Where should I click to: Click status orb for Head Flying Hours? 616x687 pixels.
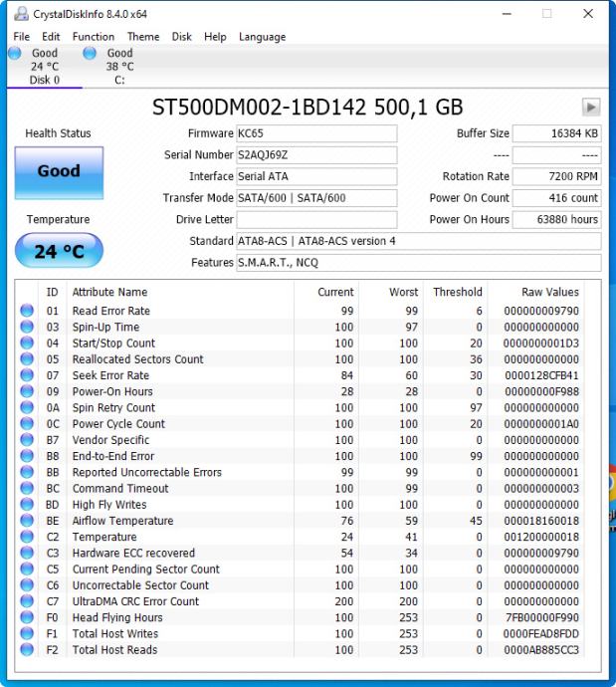point(27,617)
